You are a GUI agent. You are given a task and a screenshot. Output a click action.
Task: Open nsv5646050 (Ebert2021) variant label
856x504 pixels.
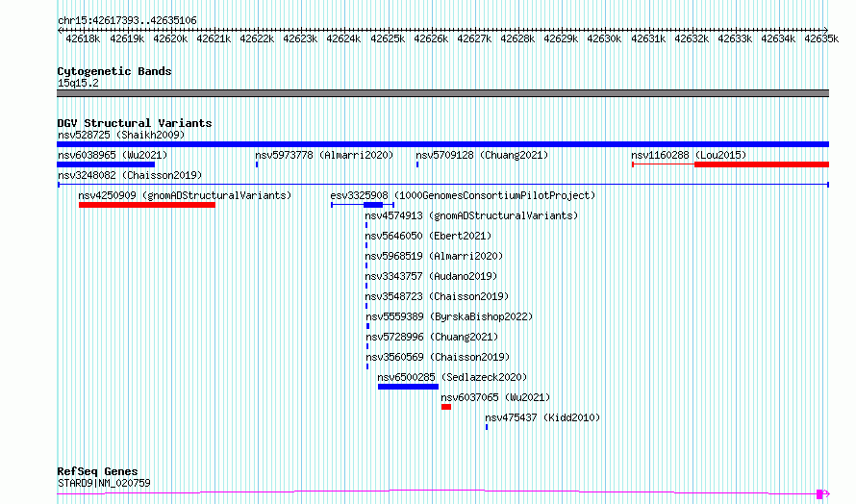coord(429,236)
